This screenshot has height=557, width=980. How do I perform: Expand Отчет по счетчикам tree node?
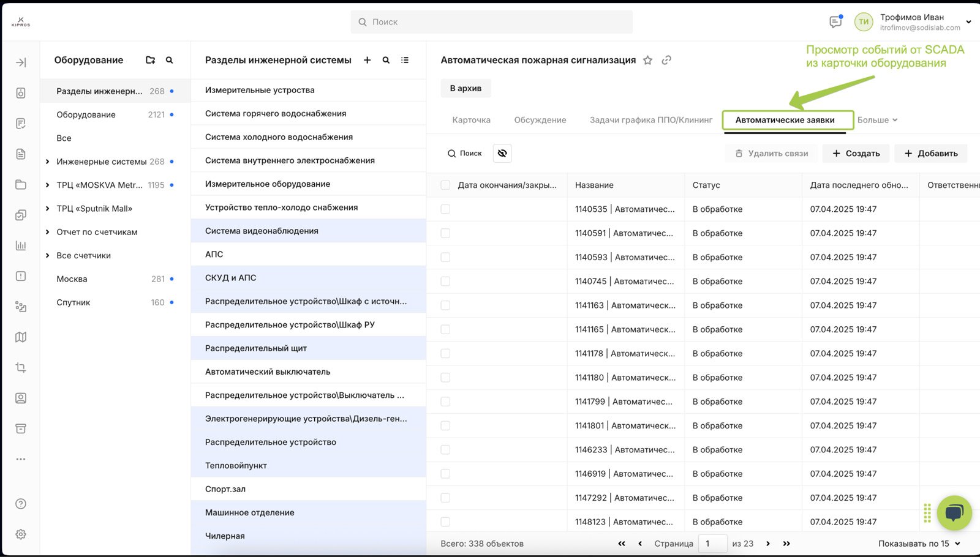click(48, 232)
